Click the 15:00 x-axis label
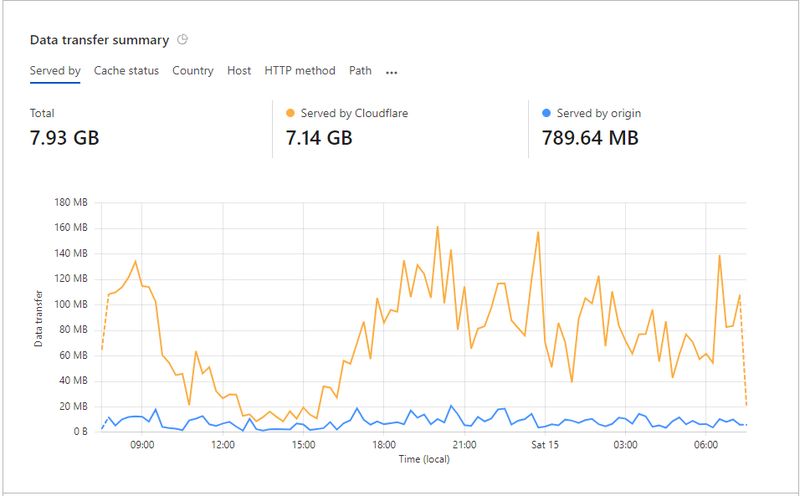The width and height of the screenshot is (800, 496). click(303, 444)
